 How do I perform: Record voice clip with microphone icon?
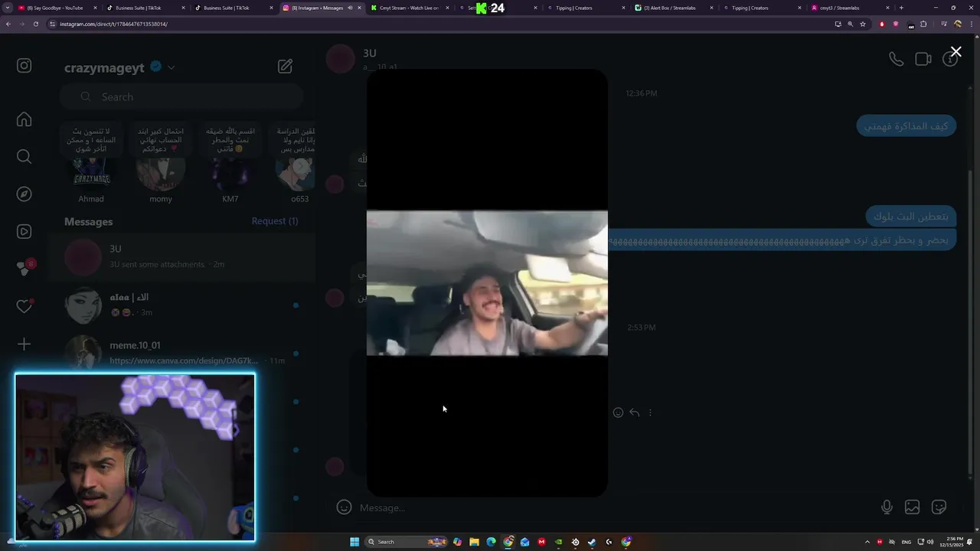887,507
